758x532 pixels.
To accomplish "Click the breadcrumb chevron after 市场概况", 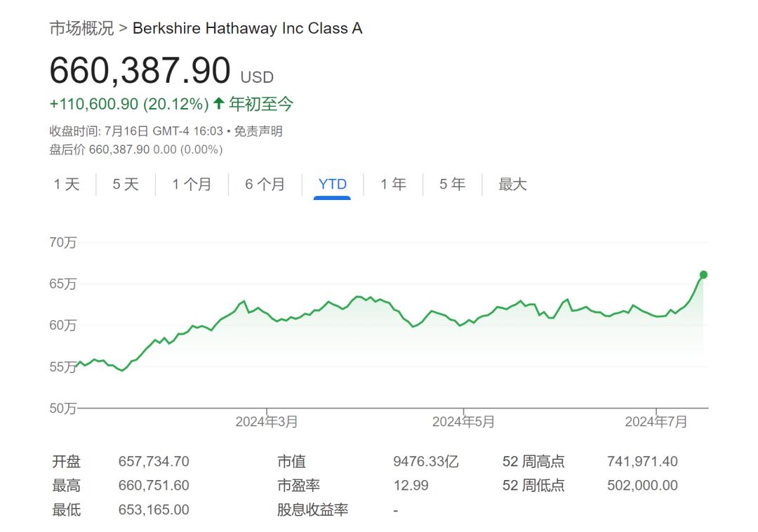I will [x=123, y=28].
